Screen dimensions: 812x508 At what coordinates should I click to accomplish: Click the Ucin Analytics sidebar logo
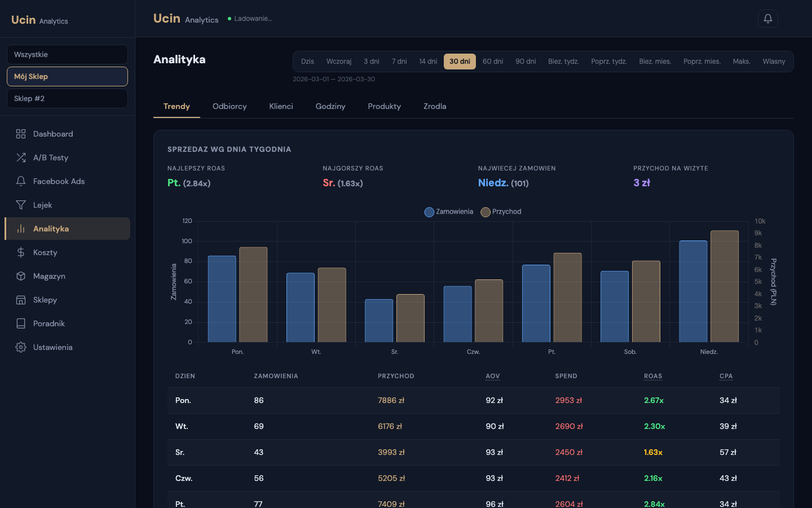pos(39,20)
